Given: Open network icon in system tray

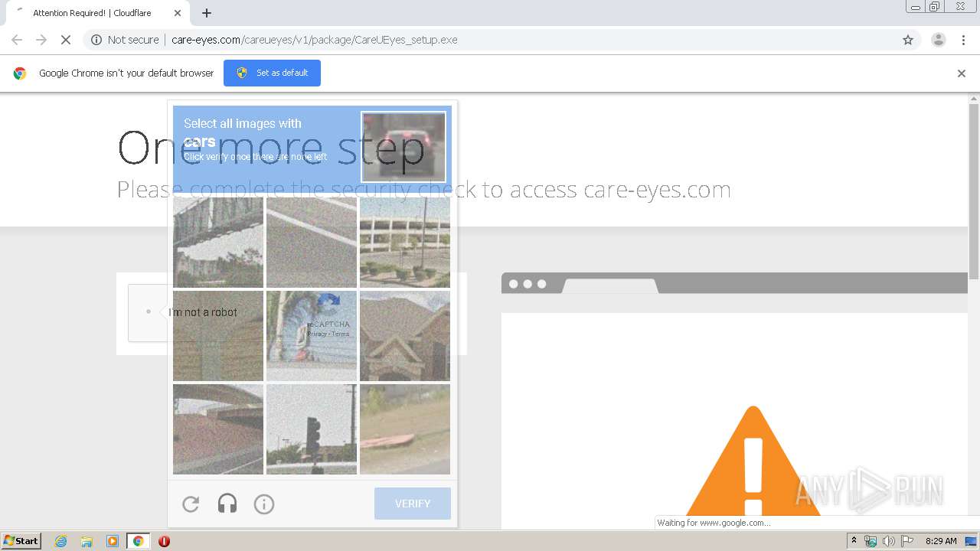Looking at the screenshot, I should tap(871, 541).
